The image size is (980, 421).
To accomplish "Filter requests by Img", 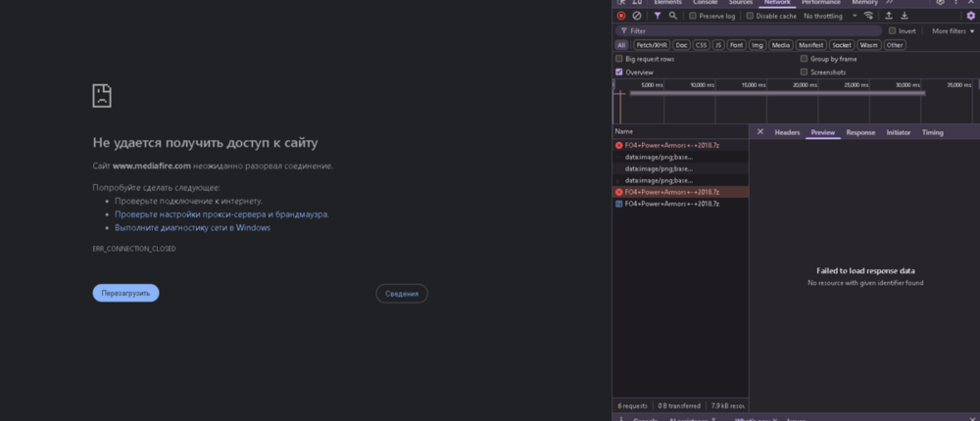I will (758, 45).
